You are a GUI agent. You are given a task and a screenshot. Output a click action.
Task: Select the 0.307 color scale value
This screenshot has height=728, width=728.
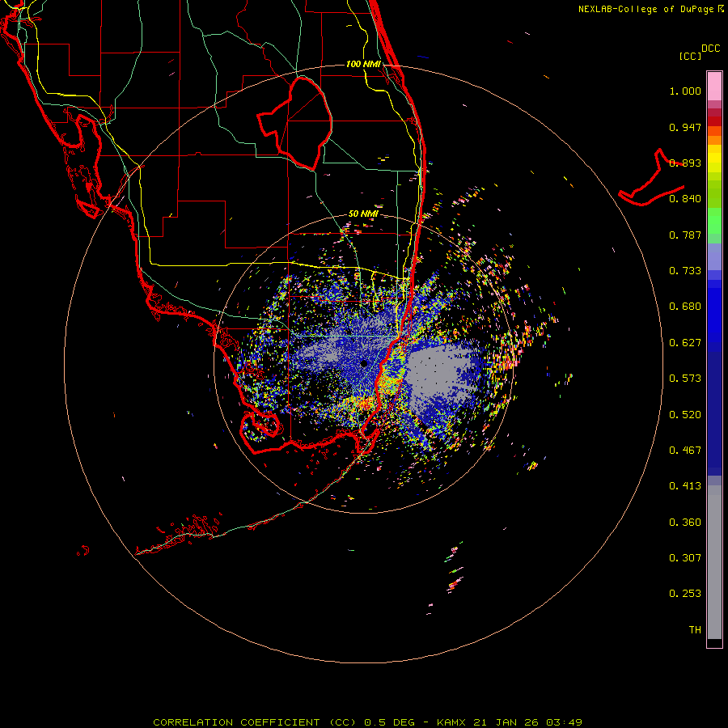tap(685, 557)
